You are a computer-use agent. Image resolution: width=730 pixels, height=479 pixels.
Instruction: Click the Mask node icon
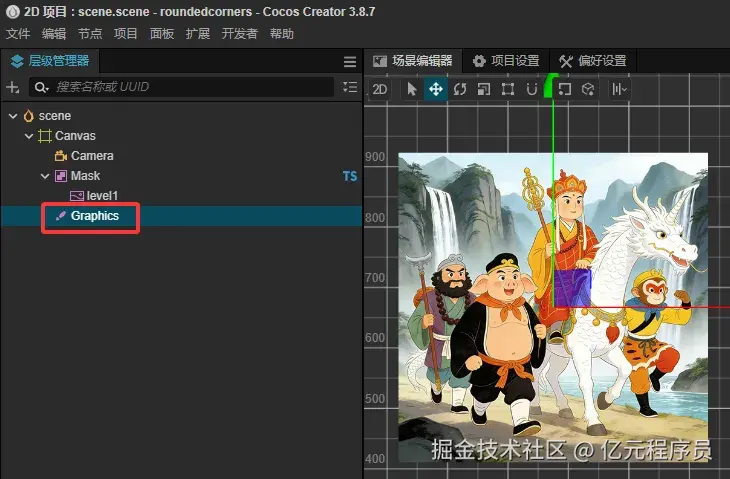pyautogui.click(x=61, y=176)
